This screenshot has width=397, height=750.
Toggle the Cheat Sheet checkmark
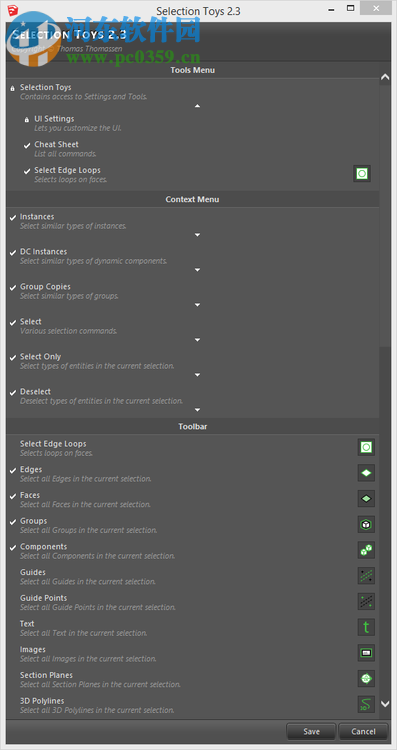click(x=27, y=145)
